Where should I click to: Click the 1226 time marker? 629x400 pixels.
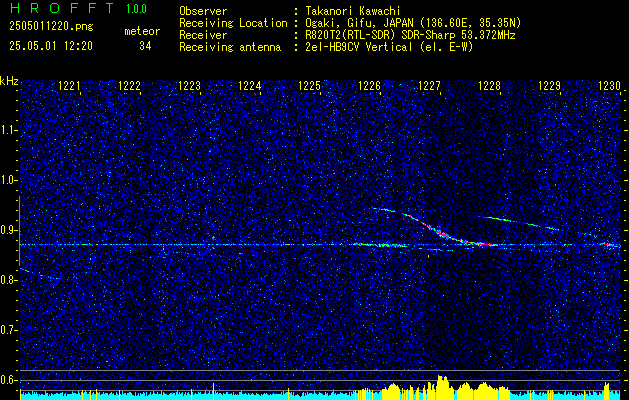pos(369,86)
